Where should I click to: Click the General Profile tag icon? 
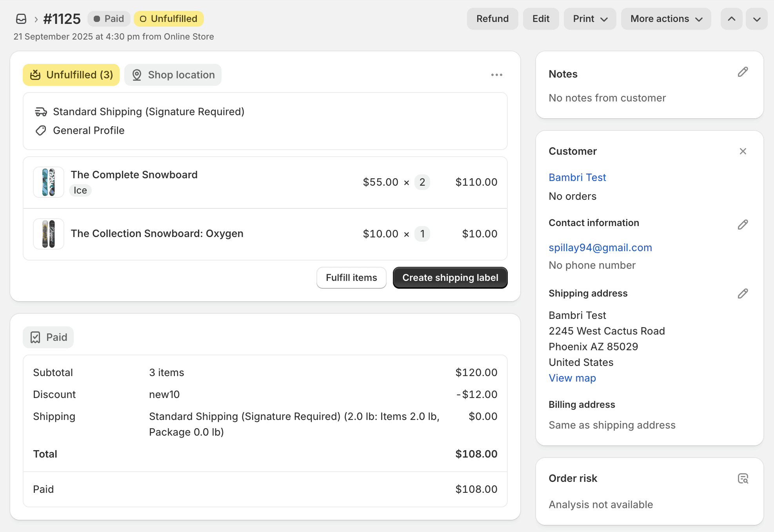point(41,130)
